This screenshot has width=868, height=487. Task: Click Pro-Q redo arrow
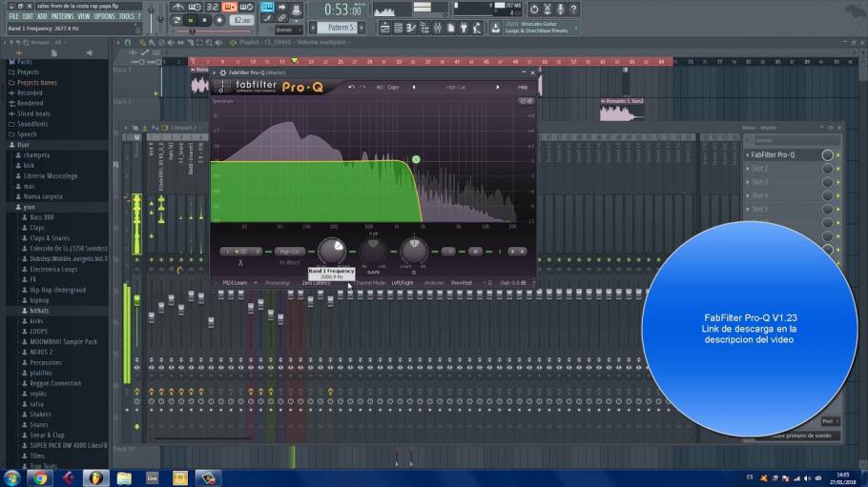(363, 87)
